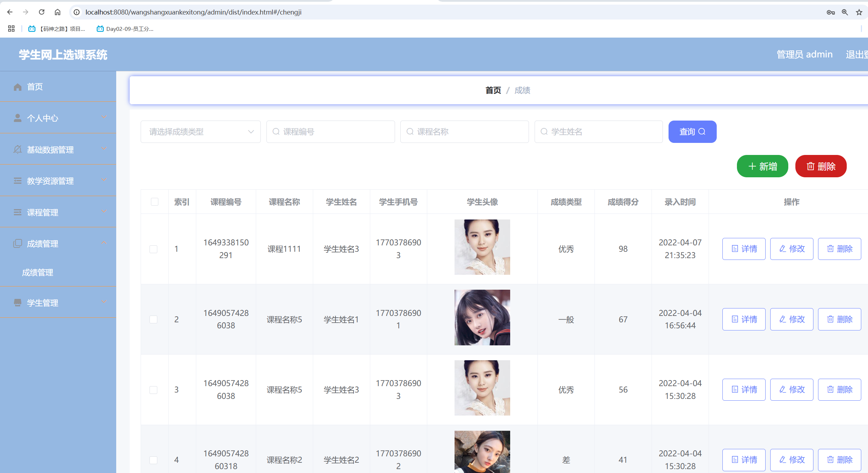Viewport: 868px width, 473px height.
Task: Click 修改 for row 2 学生姓名1
Action: (x=792, y=319)
